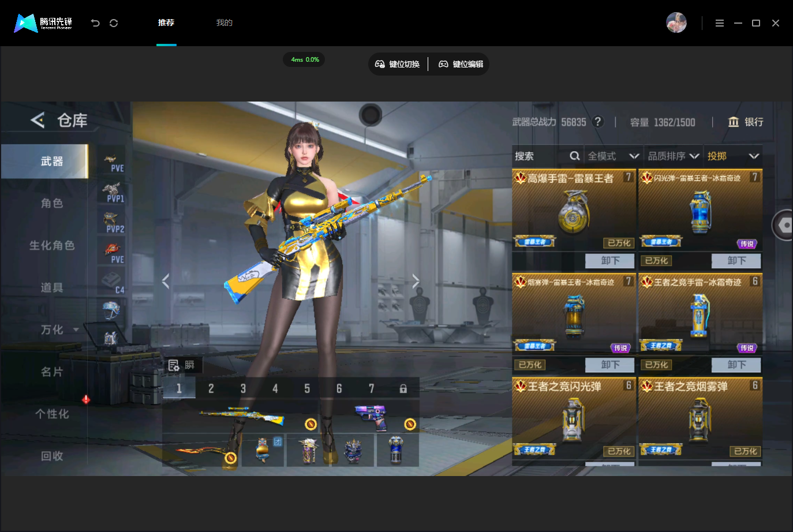Select the 武器 sidebar tab
Image resolution: width=793 pixels, height=532 pixels.
point(44,162)
